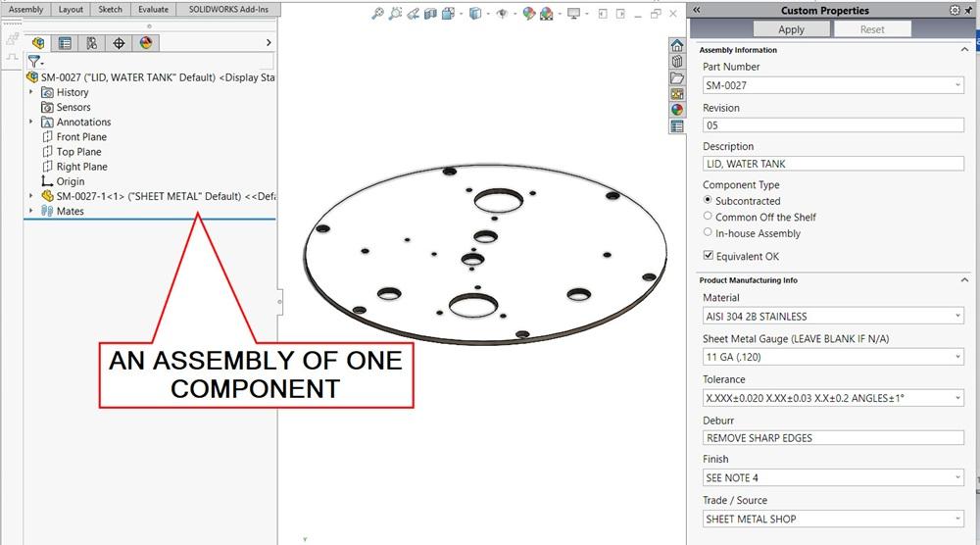Select the Subcontracted radio button
Screen dimensions: 980x545
(708, 200)
